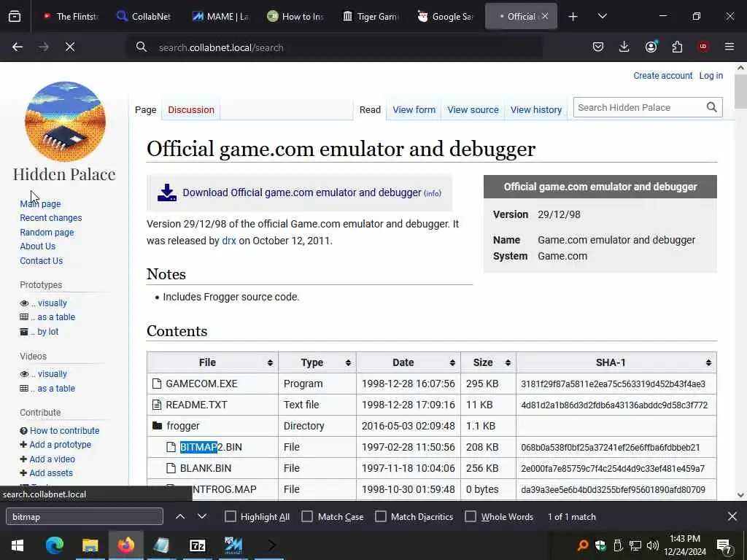The width and height of the screenshot is (747, 560).
Task: Open 7-Zip from the taskbar
Action: click(197, 545)
